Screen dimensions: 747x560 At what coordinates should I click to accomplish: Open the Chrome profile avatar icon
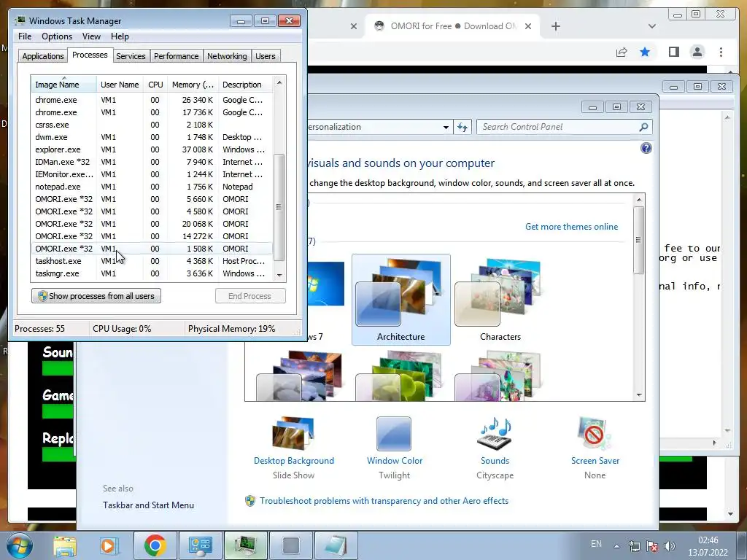697,52
